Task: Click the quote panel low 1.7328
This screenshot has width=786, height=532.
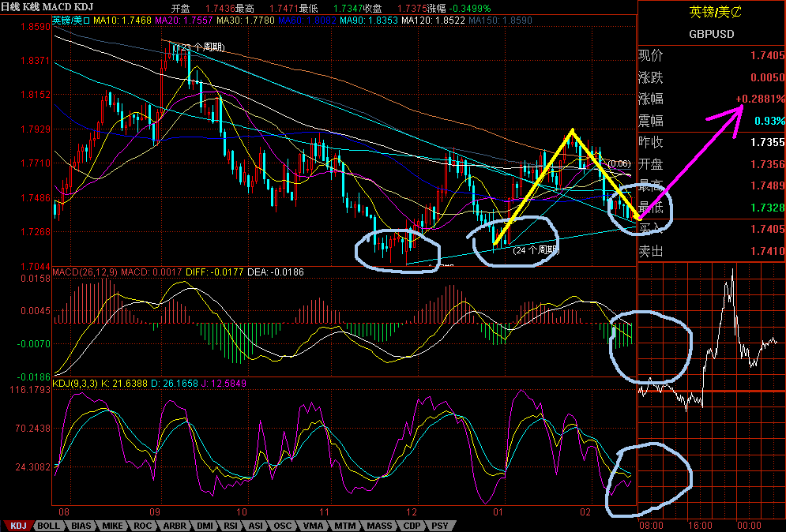Action: pyautogui.click(x=768, y=208)
